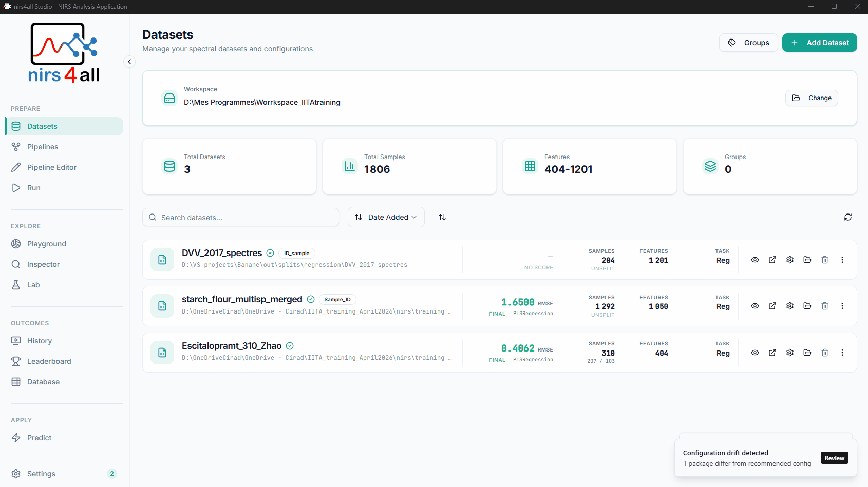Delete the DVV_2017_spectres dataset

(x=825, y=260)
